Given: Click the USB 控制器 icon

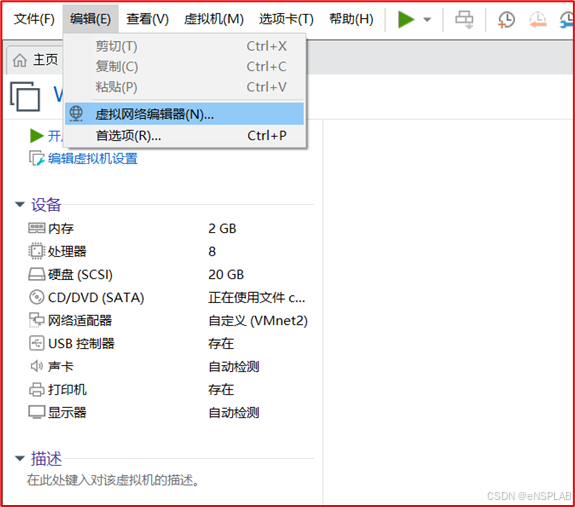Looking at the screenshot, I should 37,343.
